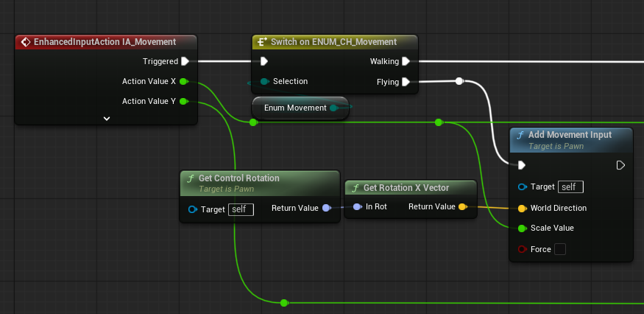Click the Triggered execution output pin
This screenshot has width=644, height=314.
pos(185,62)
